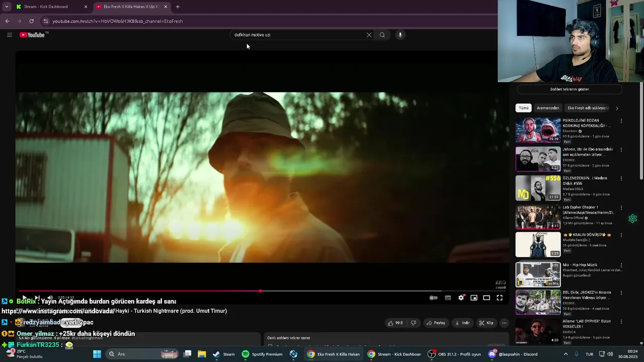Open options for Lab Cypher Chapter 1

[x=621, y=208]
